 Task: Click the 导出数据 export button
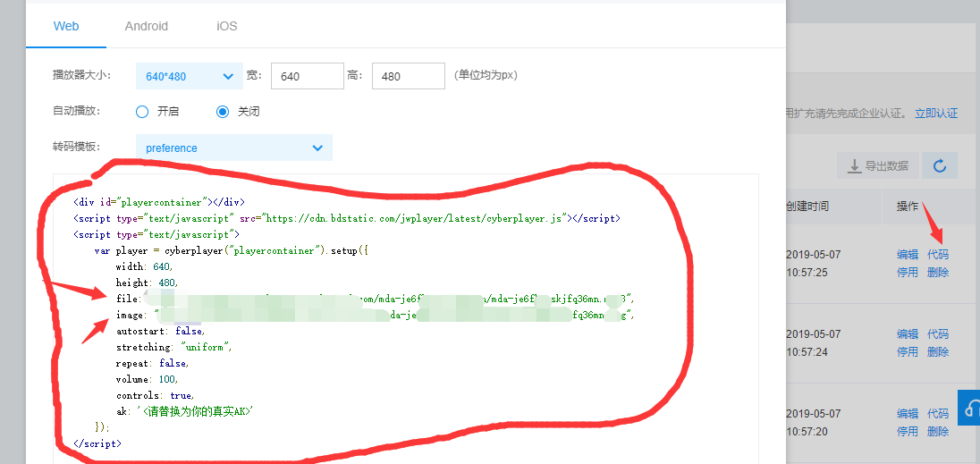(x=878, y=165)
